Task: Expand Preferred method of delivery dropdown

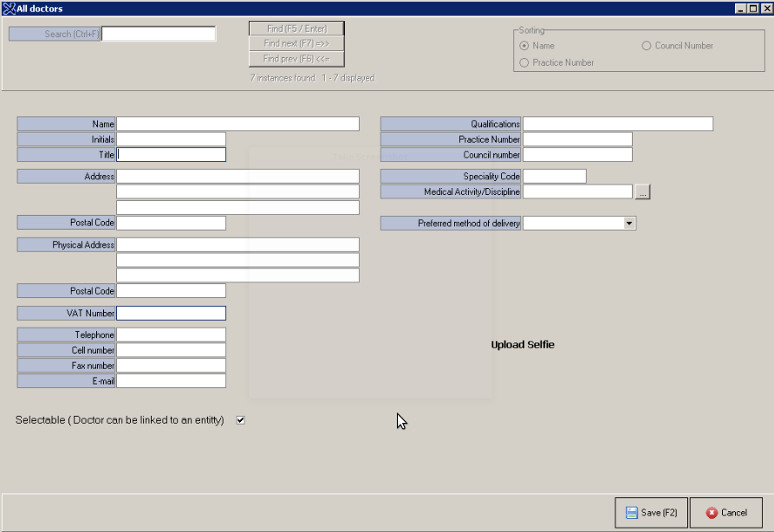Action: click(x=628, y=224)
